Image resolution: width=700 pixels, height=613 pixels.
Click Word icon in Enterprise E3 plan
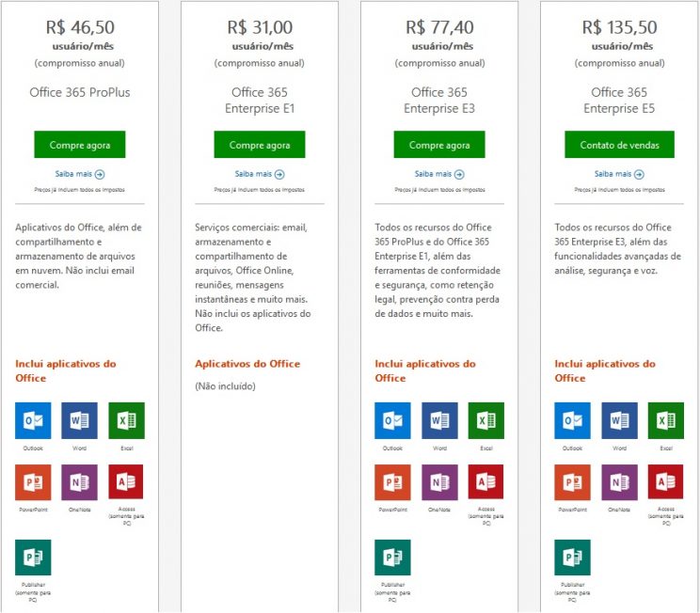click(439, 420)
